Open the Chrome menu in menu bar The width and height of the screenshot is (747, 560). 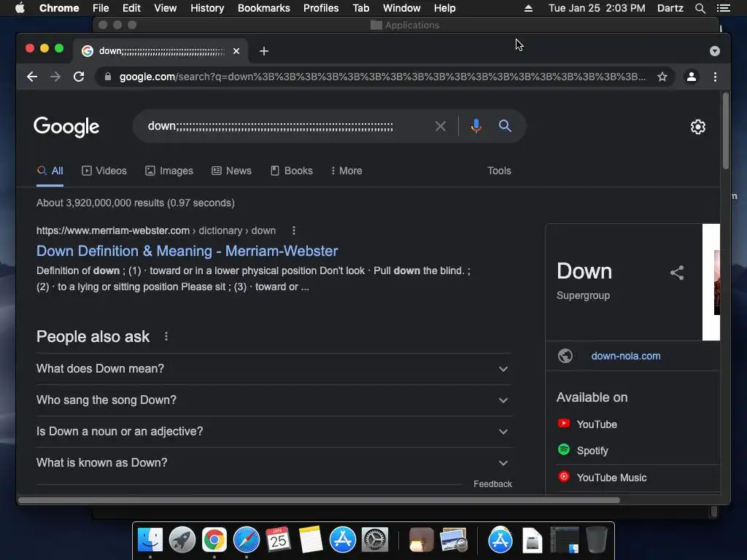tap(59, 8)
